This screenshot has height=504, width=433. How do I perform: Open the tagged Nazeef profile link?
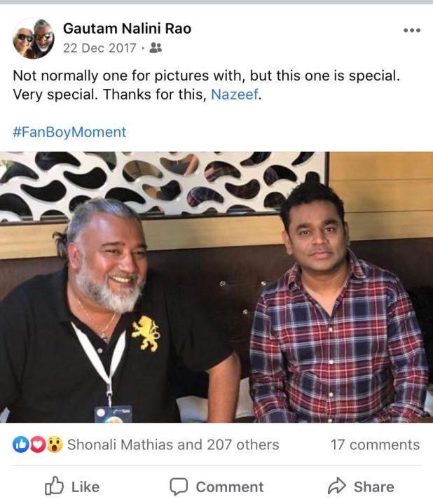pos(234,94)
